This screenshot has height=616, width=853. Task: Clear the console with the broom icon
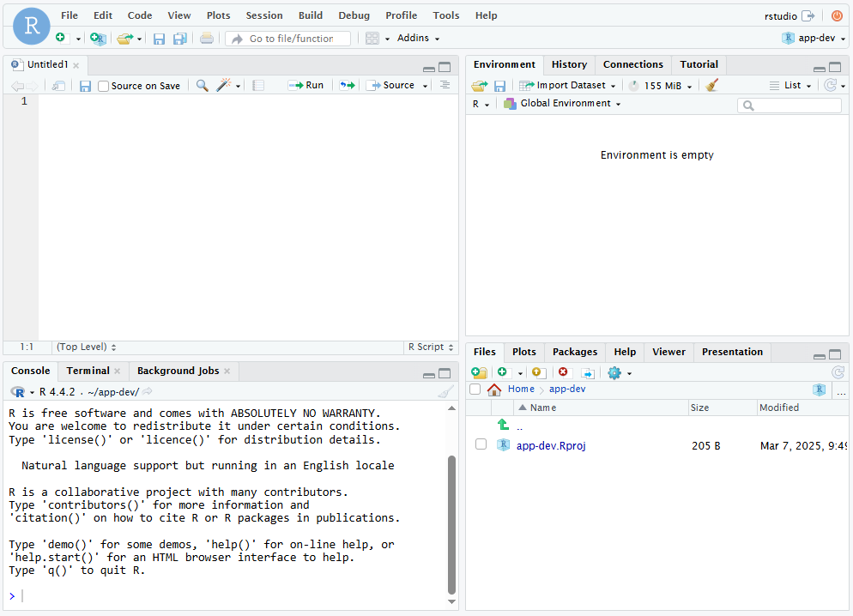tap(445, 392)
